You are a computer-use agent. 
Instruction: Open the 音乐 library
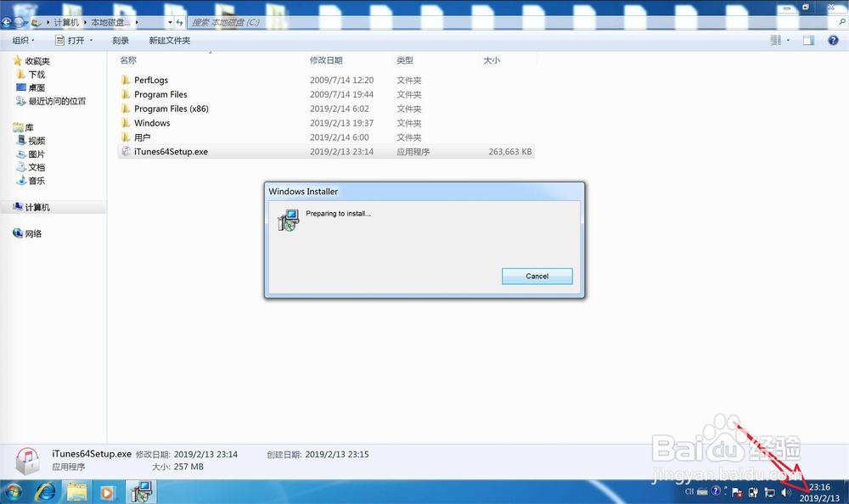click(x=37, y=181)
